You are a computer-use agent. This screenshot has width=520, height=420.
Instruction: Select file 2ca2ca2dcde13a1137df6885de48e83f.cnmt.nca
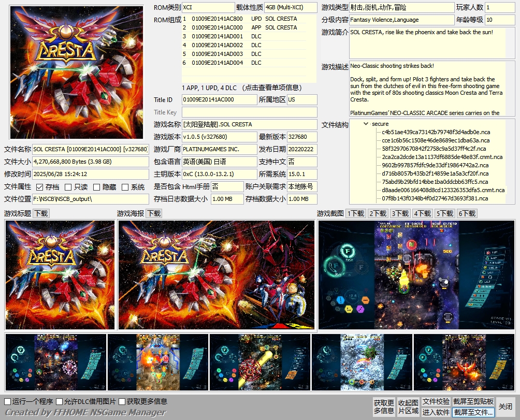coord(442,157)
